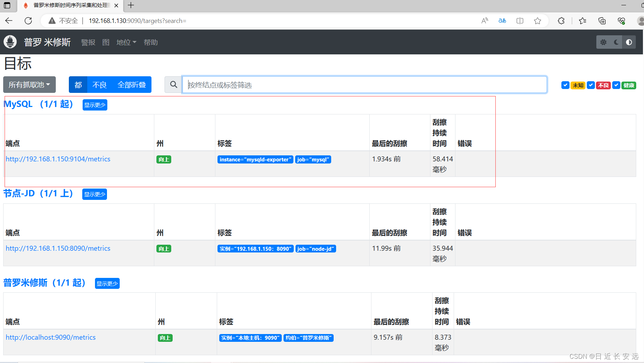
Task: Click the Prometheus flame logo icon
Action: point(10,42)
